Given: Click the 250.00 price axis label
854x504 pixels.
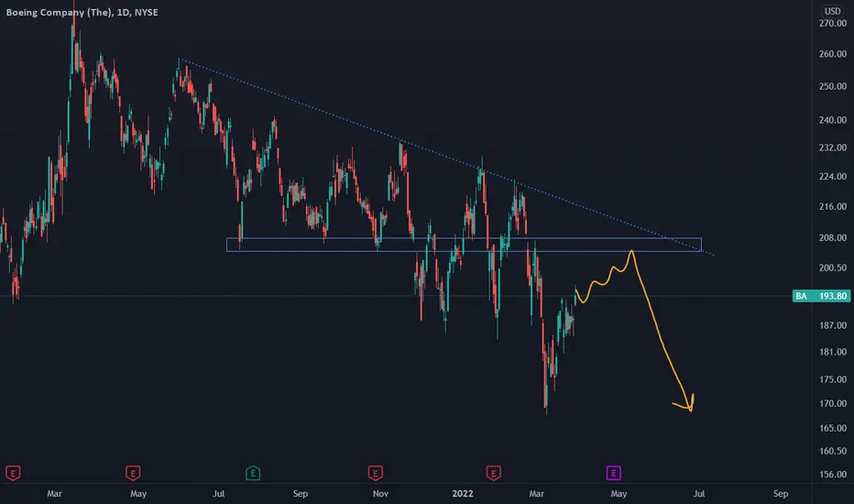Looking at the screenshot, I should click(x=833, y=86).
